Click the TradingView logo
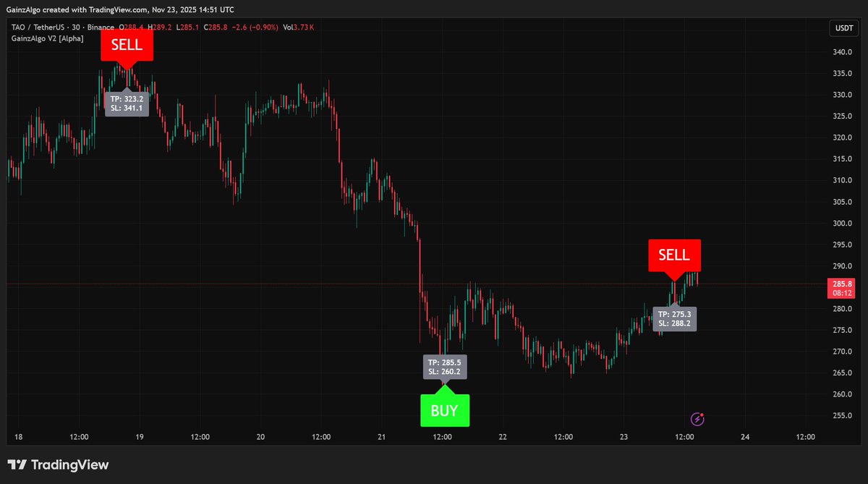The width and height of the screenshot is (868, 484). 58,464
